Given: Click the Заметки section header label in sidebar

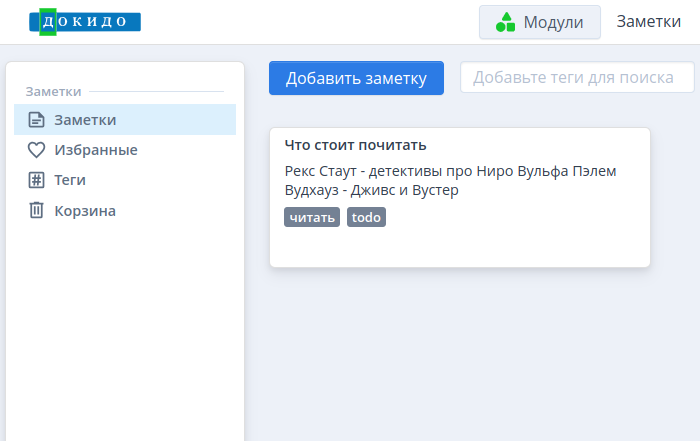Looking at the screenshot, I should click(53, 92).
